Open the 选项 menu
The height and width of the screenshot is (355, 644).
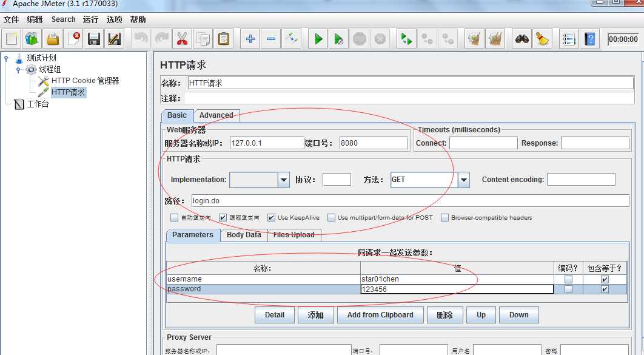[x=114, y=19]
